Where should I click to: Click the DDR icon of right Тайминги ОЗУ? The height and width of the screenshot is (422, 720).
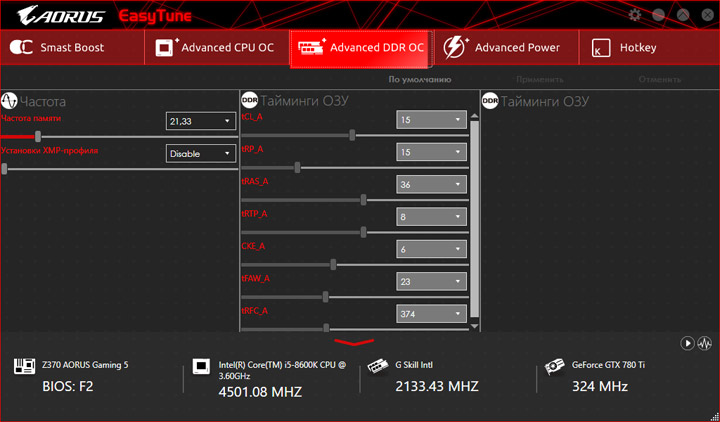click(490, 100)
